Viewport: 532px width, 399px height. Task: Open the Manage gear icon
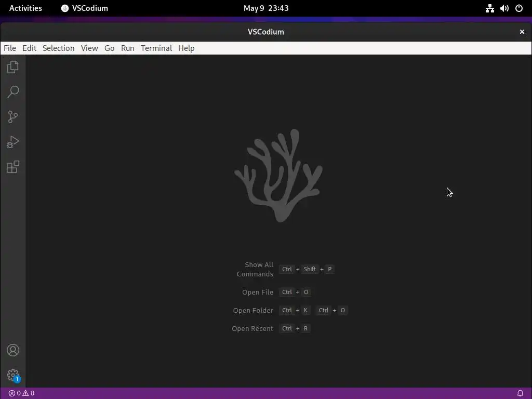13,375
